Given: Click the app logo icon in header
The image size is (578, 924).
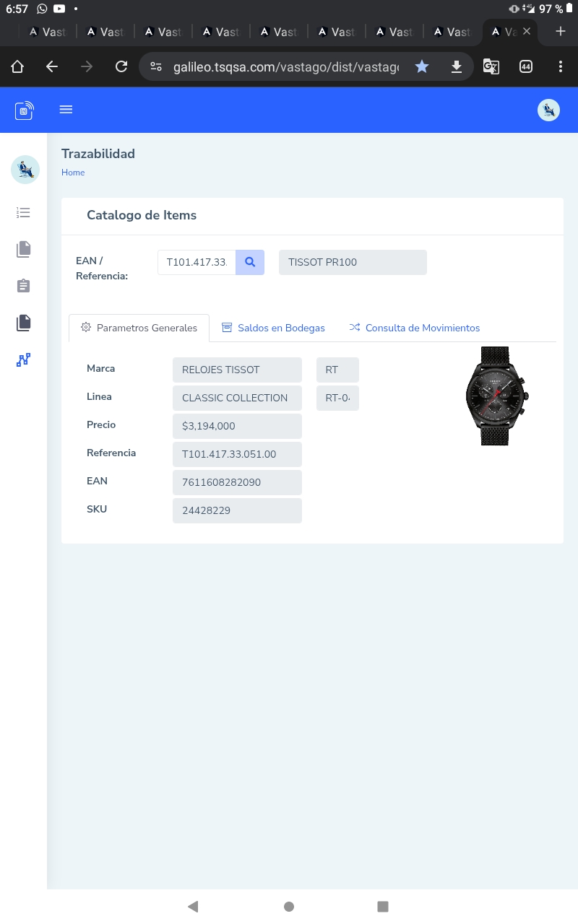Looking at the screenshot, I should click(24, 110).
